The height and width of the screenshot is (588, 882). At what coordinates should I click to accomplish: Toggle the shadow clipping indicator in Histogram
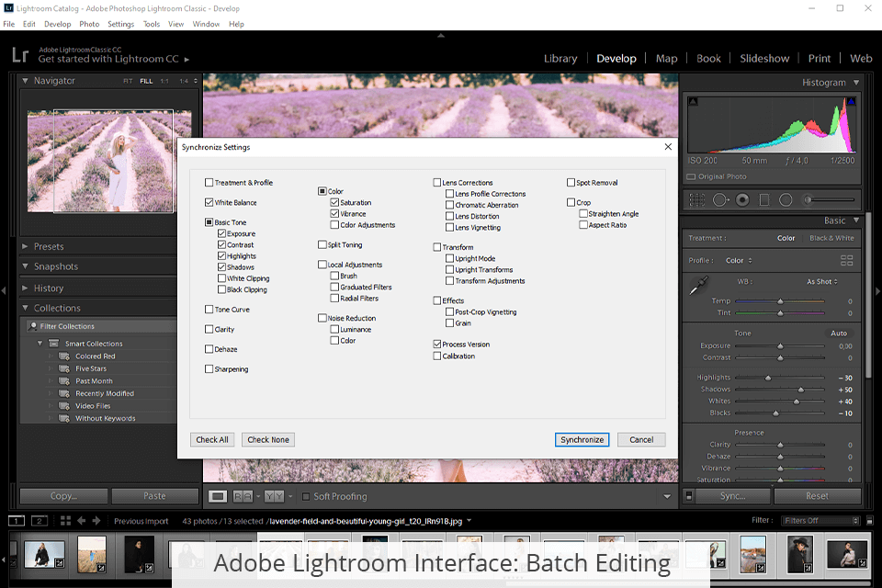tap(693, 101)
